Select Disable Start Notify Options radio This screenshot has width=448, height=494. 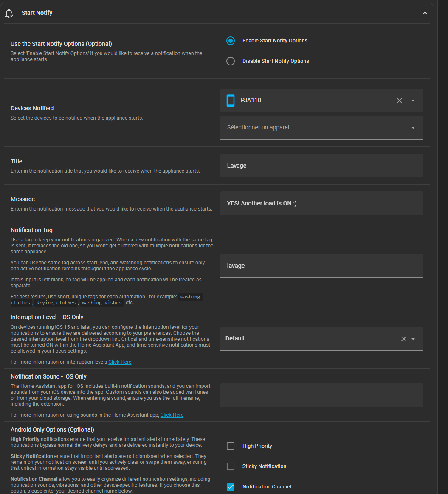[231, 61]
